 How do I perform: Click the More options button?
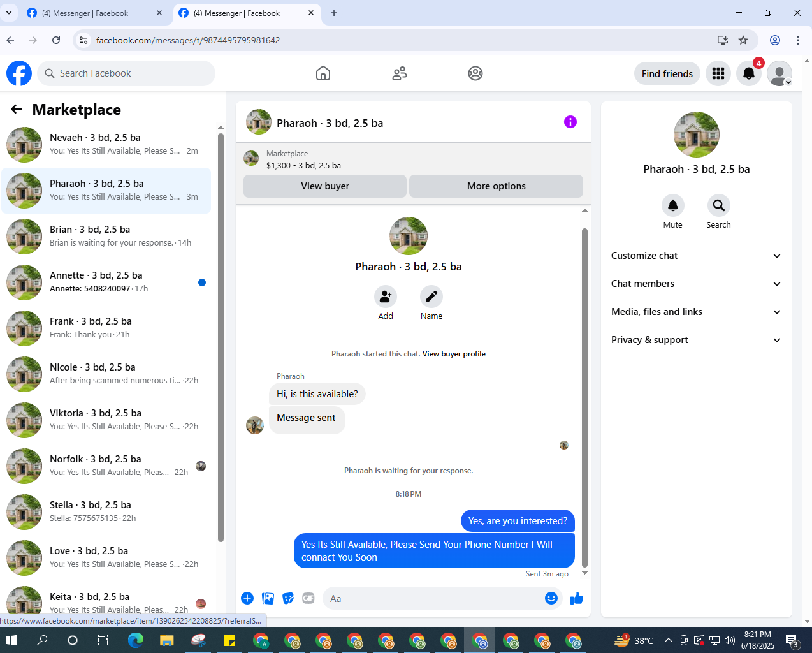(x=497, y=186)
